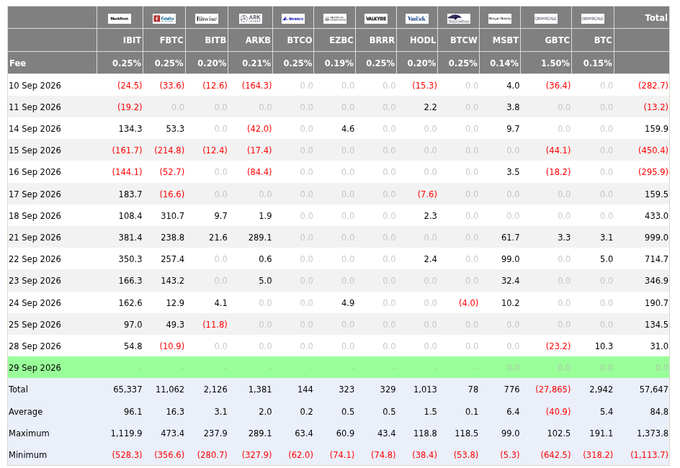The width and height of the screenshot is (680, 468).
Task: Click the (164.3) ARKB value on 10 Sep
Action: tap(257, 85)
